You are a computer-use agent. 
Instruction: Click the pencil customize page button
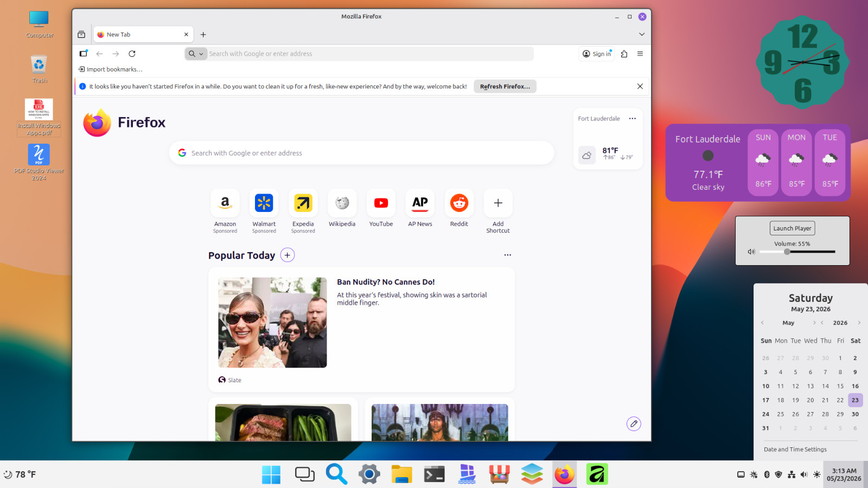click(x=634, y=423)
